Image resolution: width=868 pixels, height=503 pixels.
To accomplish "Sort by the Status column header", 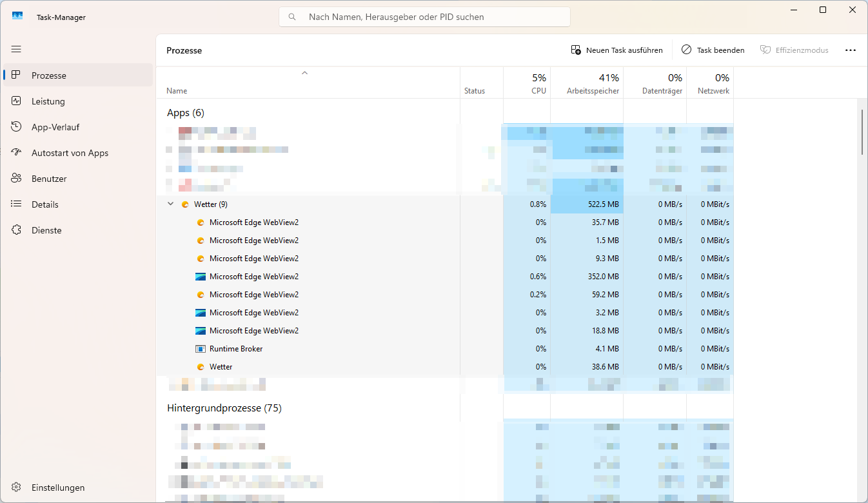I will [482, 83].
